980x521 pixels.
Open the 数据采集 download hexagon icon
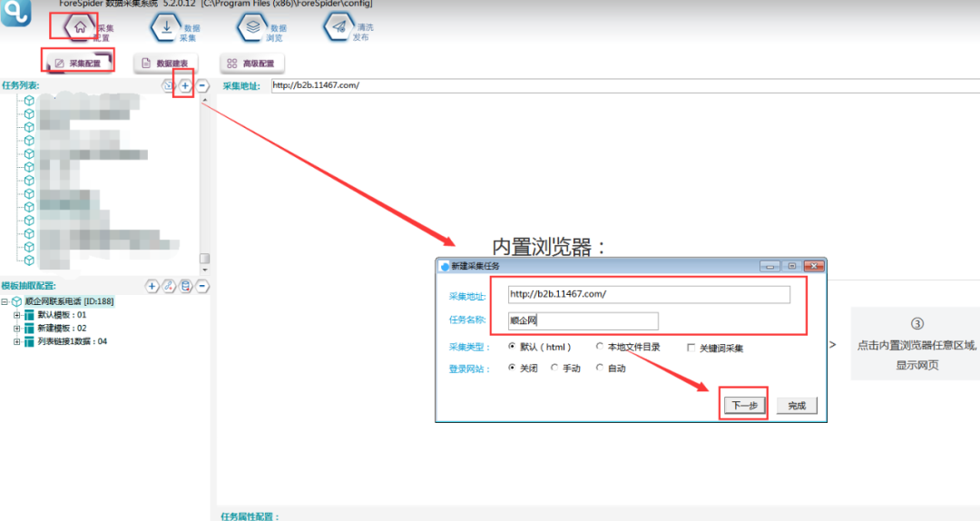pyautogui.click(x=166, y=27)
